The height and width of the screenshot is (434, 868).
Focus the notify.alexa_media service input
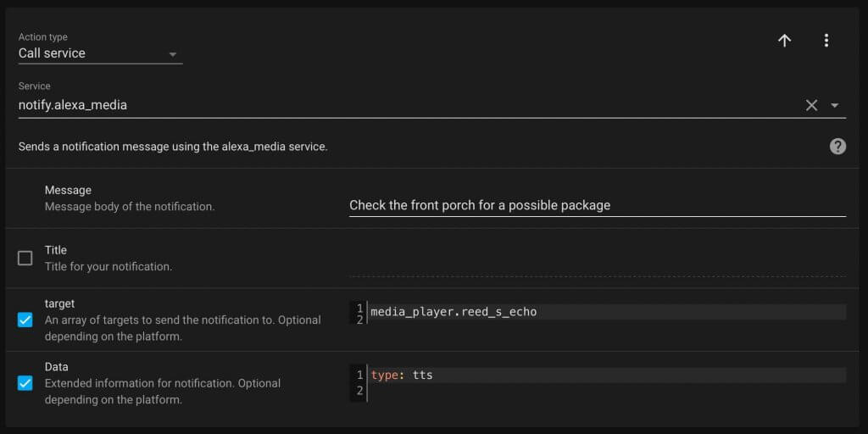[x=409, y=105]
